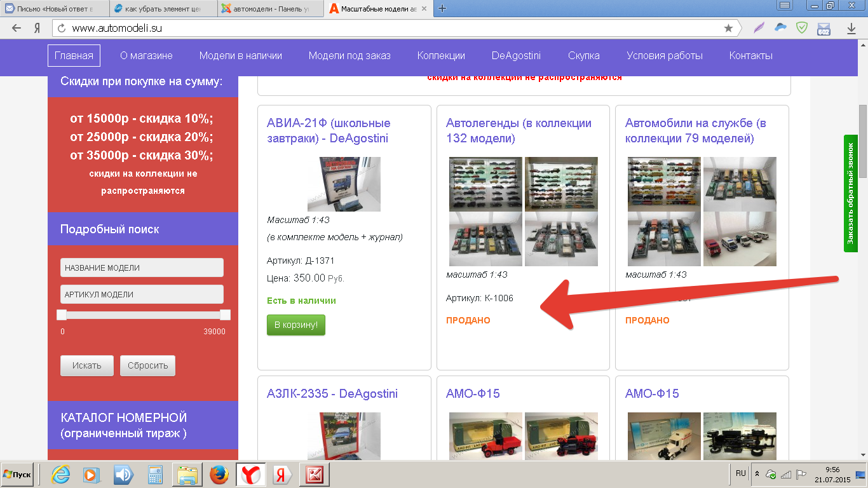Show hidden tray icons arrow
Screen dimensions: 868x488
pos(757,474)
